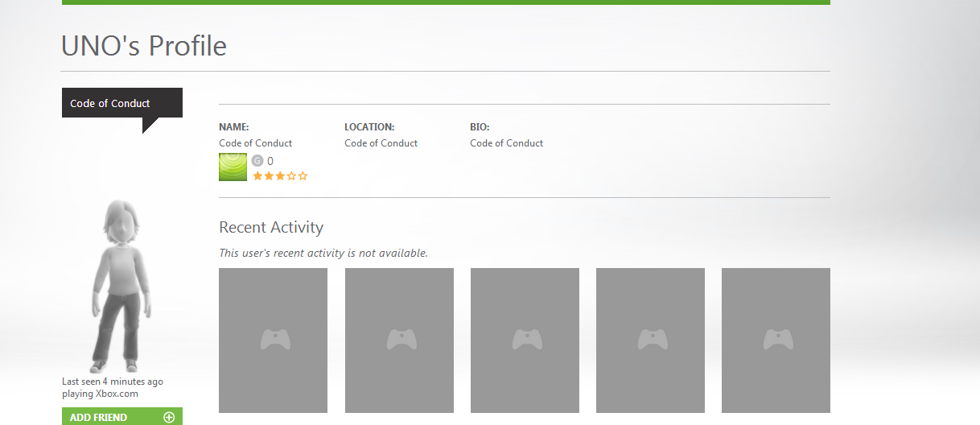Viewport: 980px width, 425px height.
Task: Select the fifth recent activity game tile
Action: coord(776,340)
